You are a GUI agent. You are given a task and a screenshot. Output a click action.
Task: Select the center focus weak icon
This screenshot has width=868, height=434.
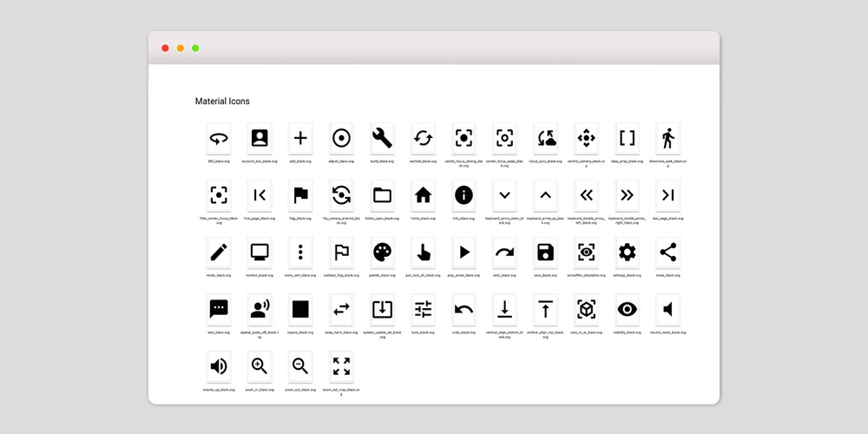click(505, 138)
